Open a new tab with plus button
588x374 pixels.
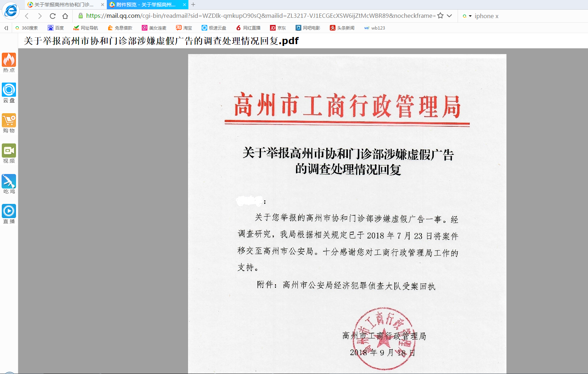[193, 5]
